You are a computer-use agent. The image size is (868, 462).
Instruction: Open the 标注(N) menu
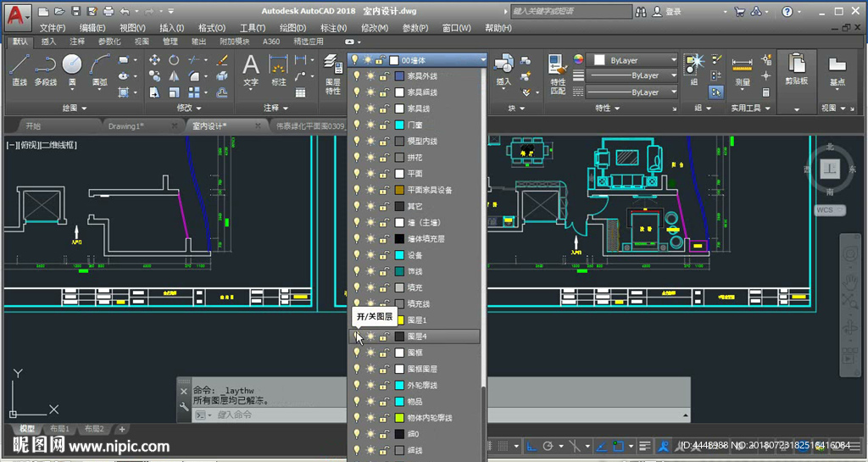(x=333, y=28)
